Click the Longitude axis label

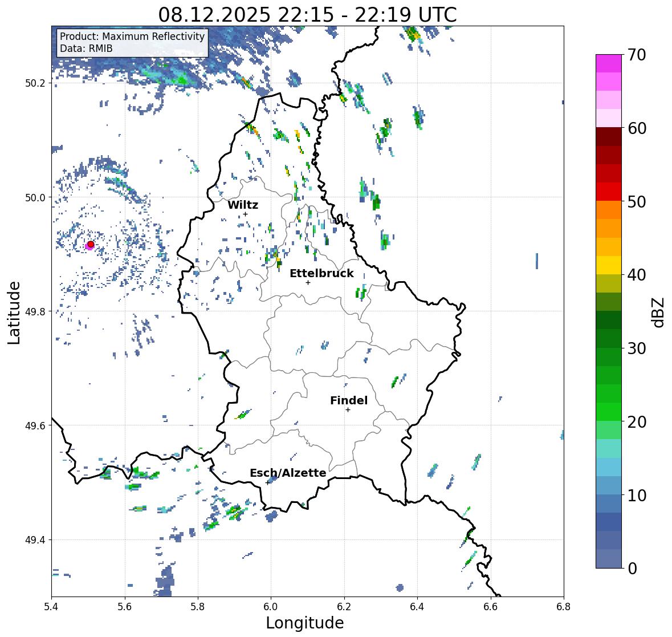click(305, 623)
